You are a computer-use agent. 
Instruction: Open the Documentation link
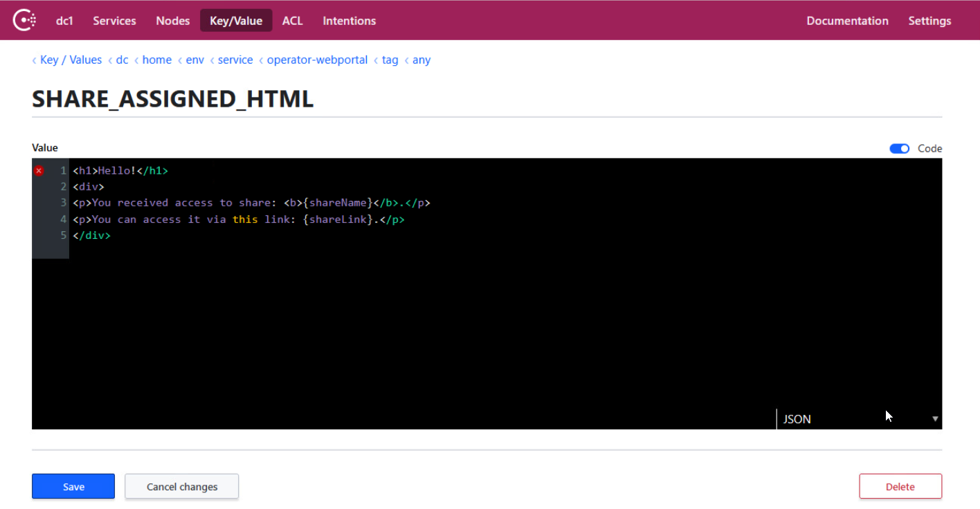847,21
